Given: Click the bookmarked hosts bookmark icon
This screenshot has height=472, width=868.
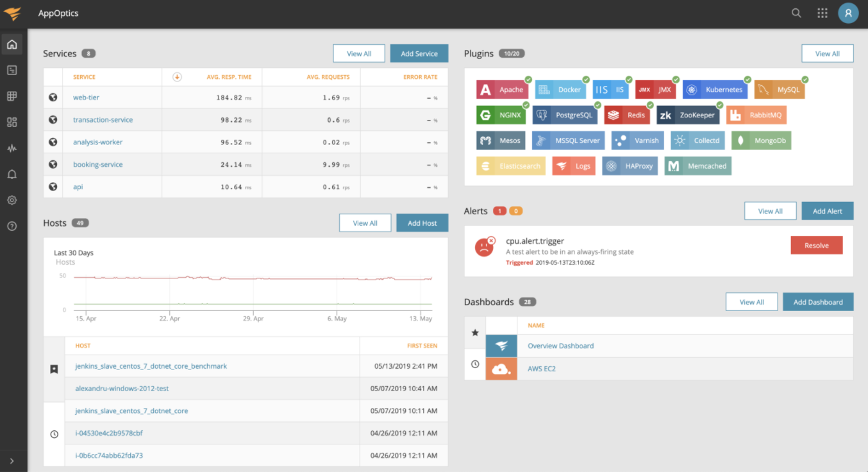Looking at the screenshot, I should pyautogui.click(x=54, y=369).
